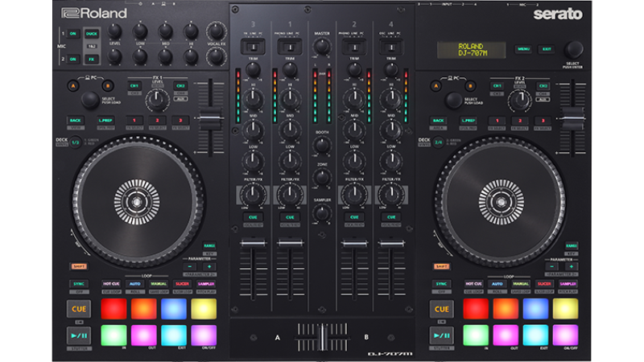Toggle MIC 1 ON button
The image size is (644, 362).
72,33
